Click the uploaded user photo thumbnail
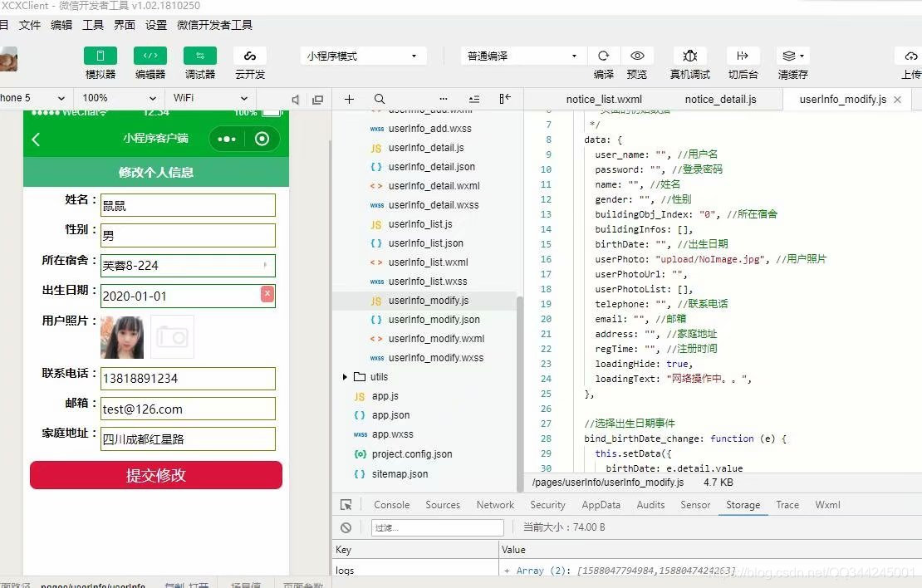This screenshot has height=588, width=922. pos(122,337)
